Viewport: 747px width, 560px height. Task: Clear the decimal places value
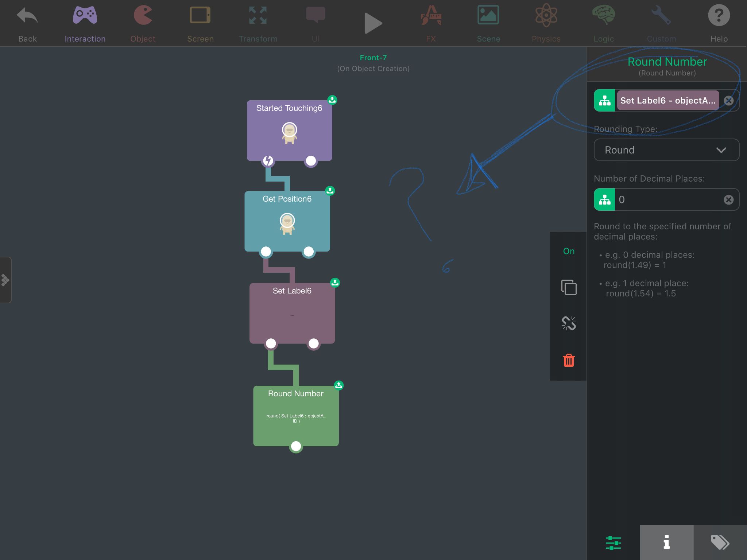[728, 200]
